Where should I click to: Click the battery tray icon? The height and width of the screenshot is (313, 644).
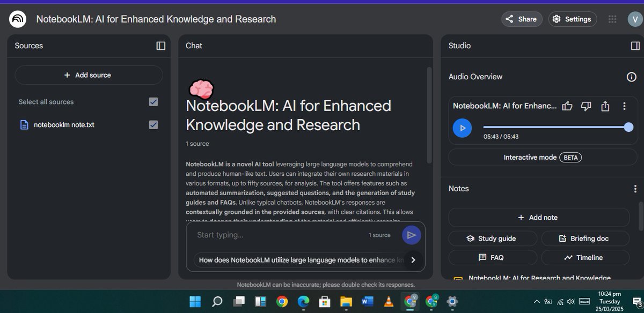coord(548,302)
